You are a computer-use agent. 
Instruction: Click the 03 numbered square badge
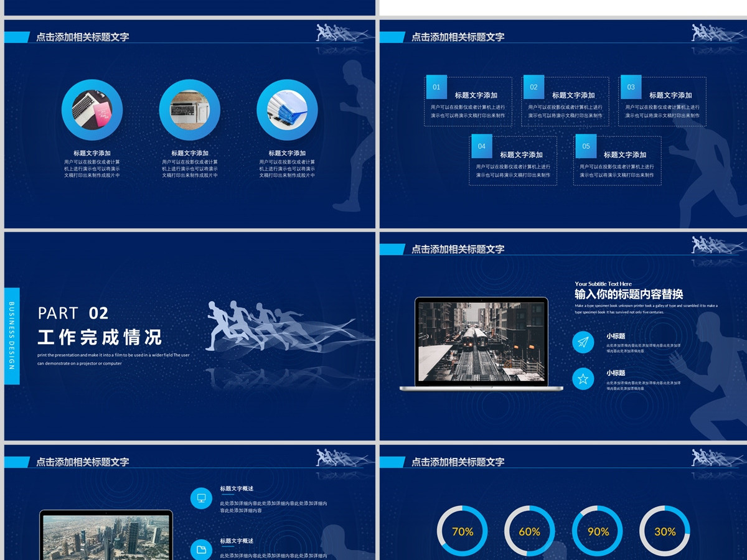[x=631, y=87]
